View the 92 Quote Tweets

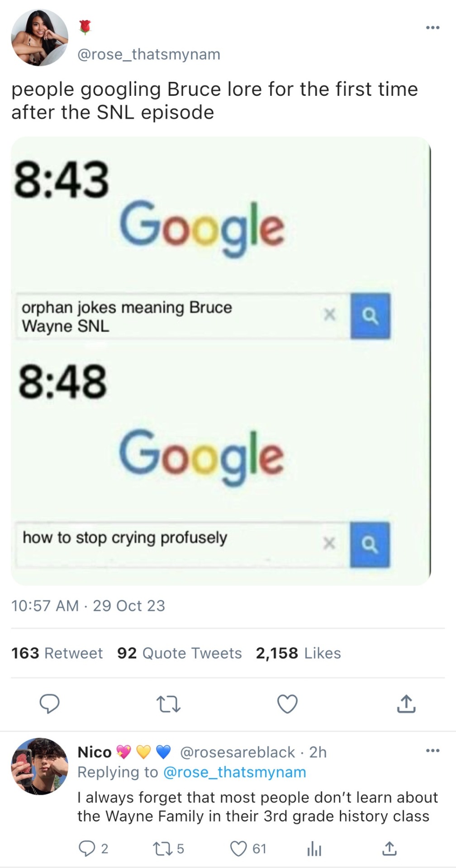click(179, 653)
